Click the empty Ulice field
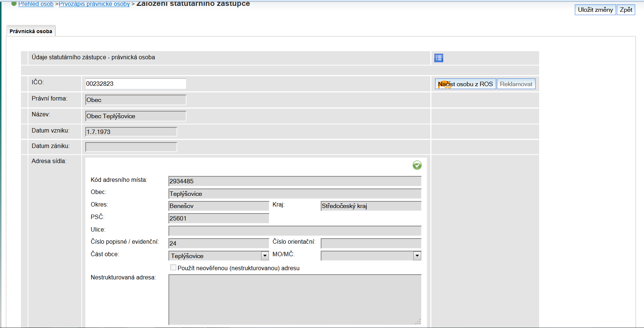The height and width of the screenshot is (328, 644). [295, 231]
